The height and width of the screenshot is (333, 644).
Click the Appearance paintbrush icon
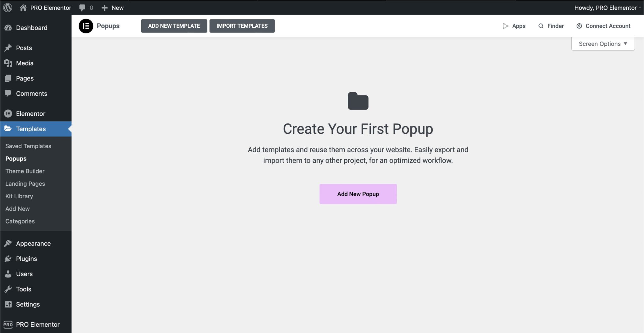tap(8, 244)
